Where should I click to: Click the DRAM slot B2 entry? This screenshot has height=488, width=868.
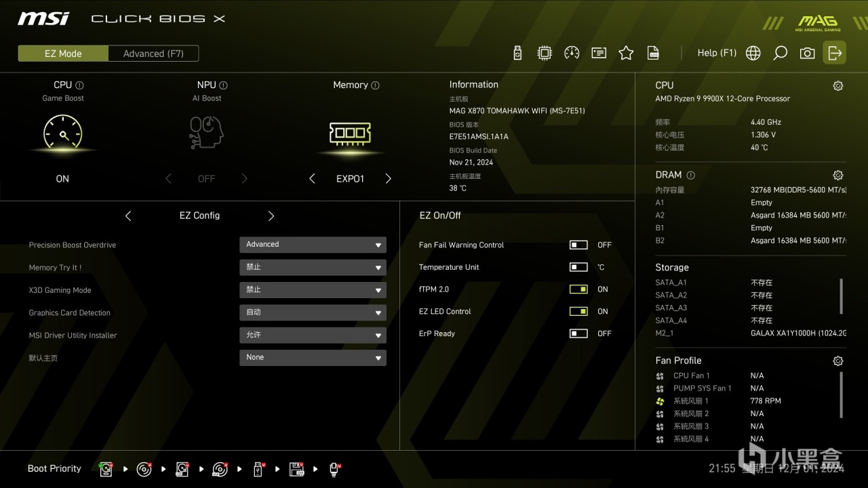pyautogui.click(x=750, y=241)
